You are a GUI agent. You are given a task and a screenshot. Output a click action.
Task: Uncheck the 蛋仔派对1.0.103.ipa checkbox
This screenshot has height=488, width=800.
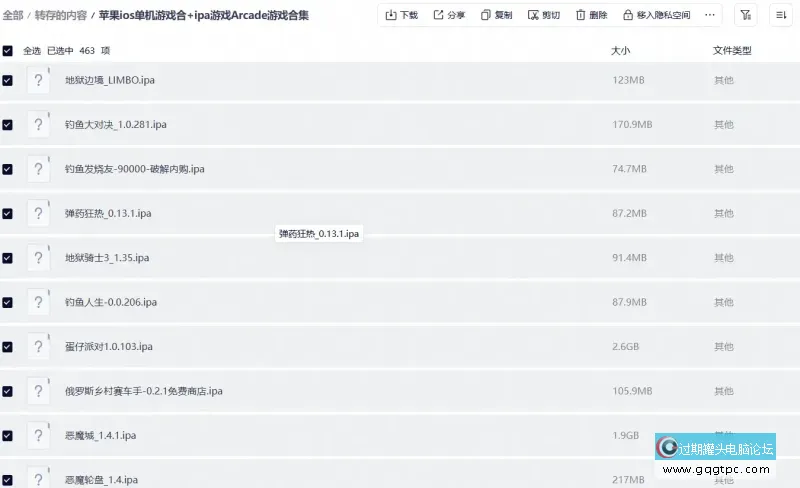pos(8,347)
